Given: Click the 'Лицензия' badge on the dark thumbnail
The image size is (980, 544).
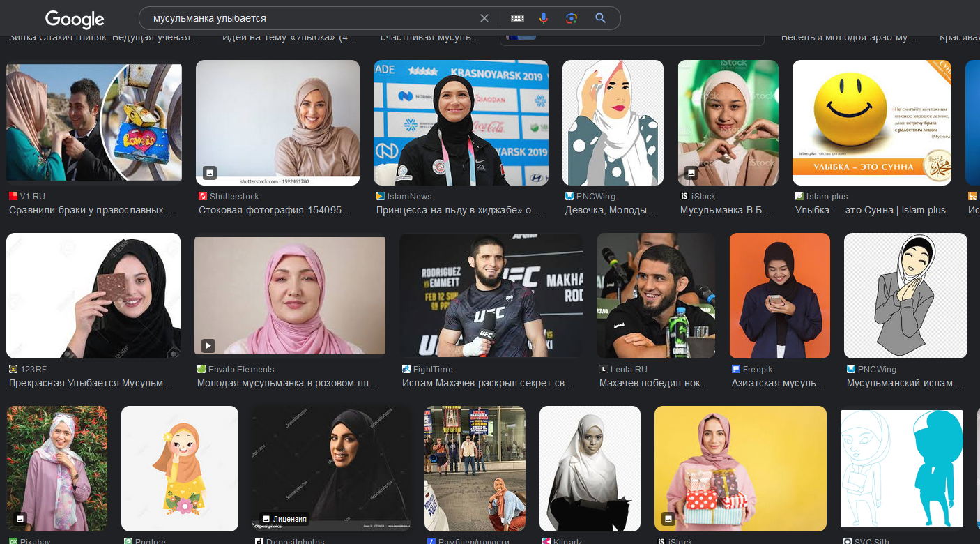Looking at the screenshot, I should click(283, 519).
